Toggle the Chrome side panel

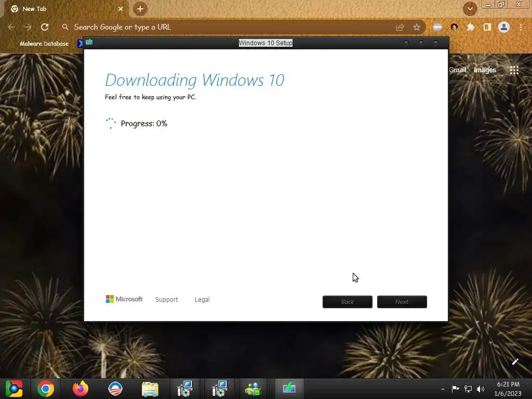(x=487, y=27)
